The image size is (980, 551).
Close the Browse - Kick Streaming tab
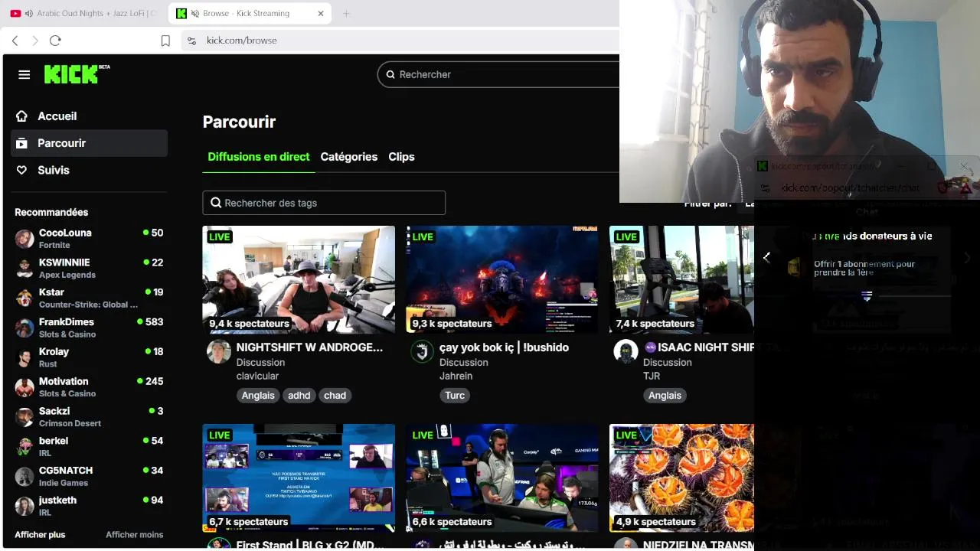coord(321,13)
